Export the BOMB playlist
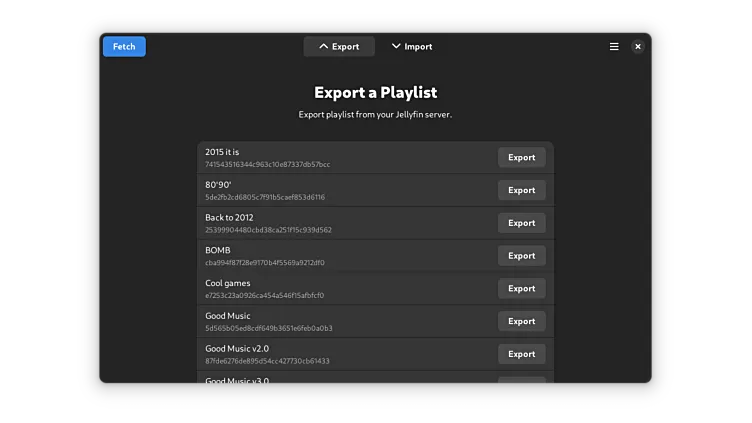Screen dimensions: 752x423 click(521, 256)
